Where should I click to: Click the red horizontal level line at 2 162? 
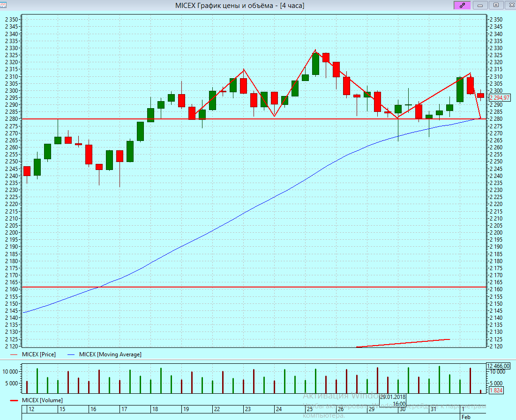tap(254, 287)
